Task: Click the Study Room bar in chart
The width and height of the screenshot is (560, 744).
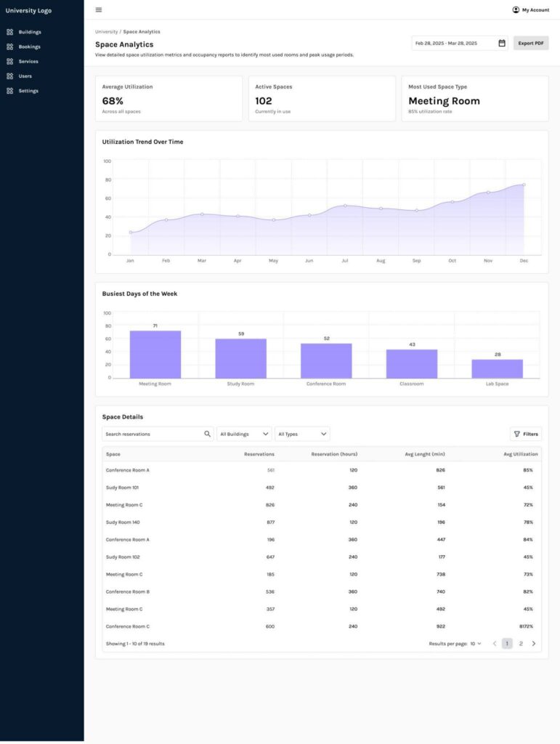Action: (241, 358)
